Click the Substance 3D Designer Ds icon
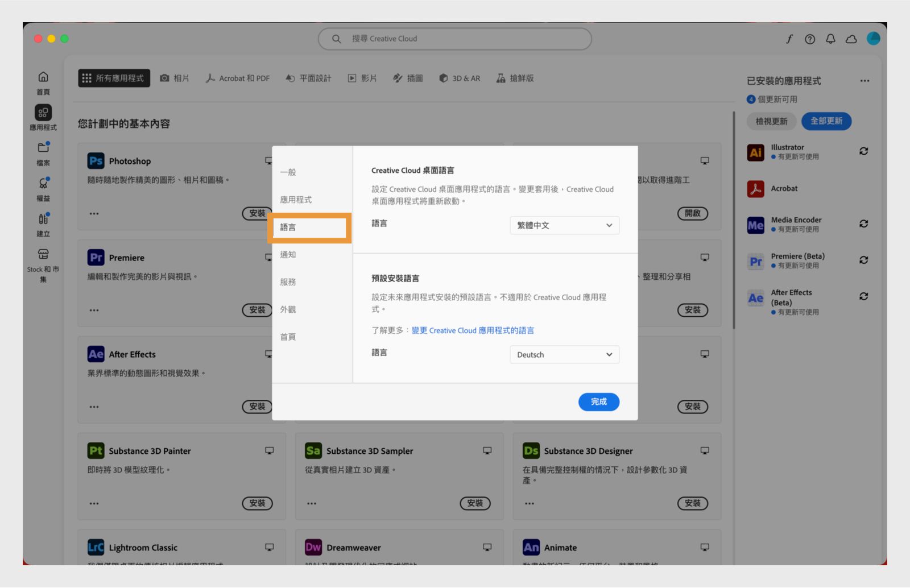910x588 pixels. point(531,451)
